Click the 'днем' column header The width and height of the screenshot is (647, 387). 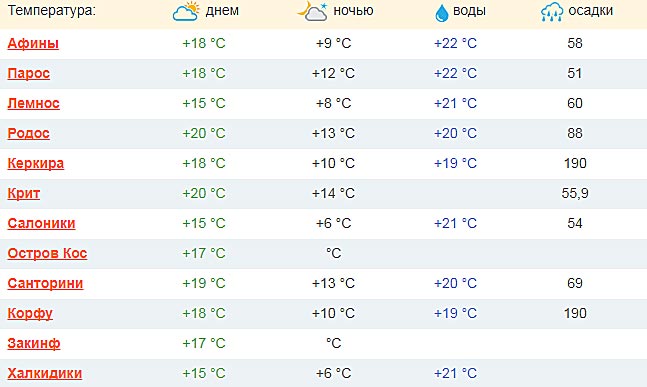(222, 11)
